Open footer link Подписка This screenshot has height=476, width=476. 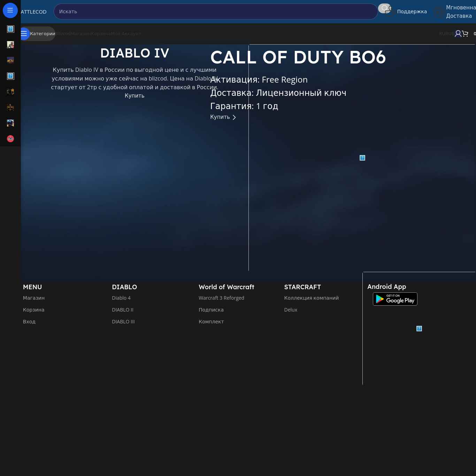pos(211,310)
